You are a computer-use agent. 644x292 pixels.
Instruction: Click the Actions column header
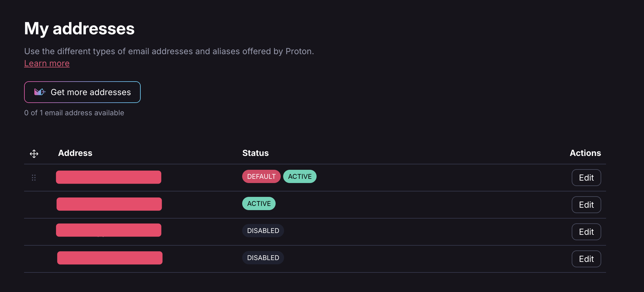(585, 153)
